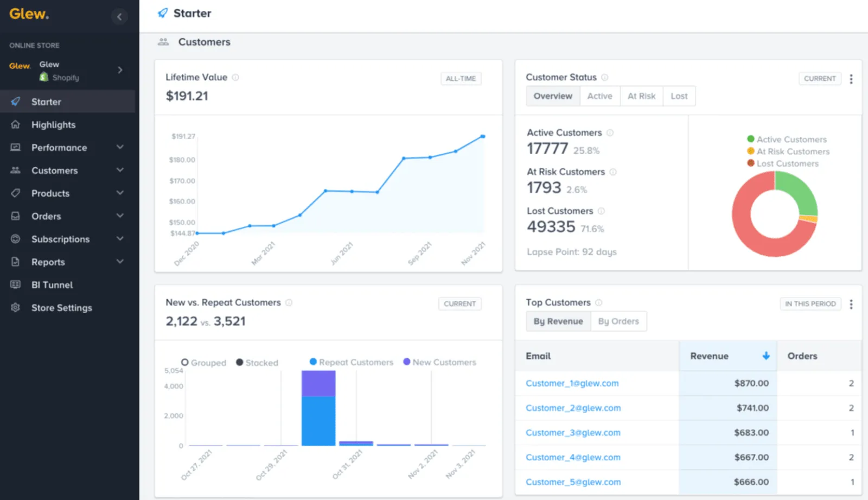This screenshot has width=868, height=500.
Task: Click the Revenue sort arrow icon
Action: pyautogui.click(x=766, y=356)
